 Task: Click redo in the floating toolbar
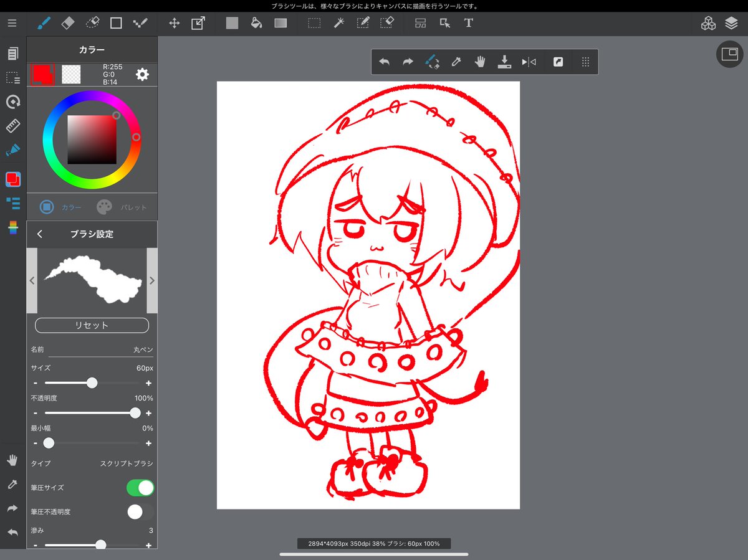(408, 62)
